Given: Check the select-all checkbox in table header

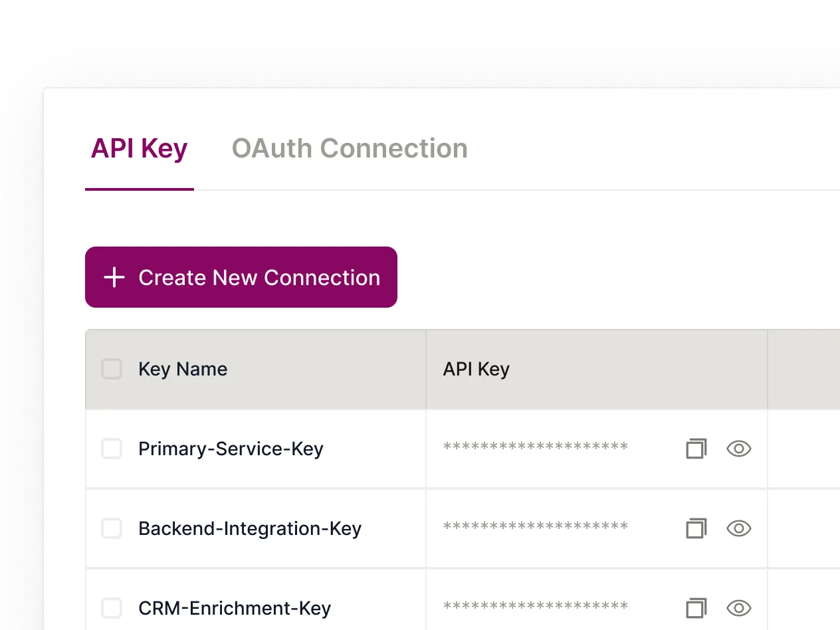Looking at the screenshot, I should (112, 369).
